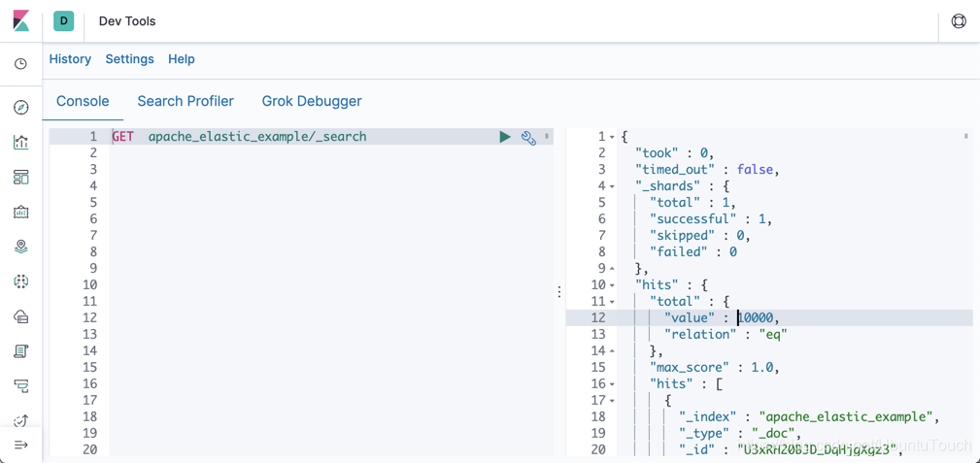The width and height of the screenshot is (980, 463).
Task: Collapse the root object at response line 1
Action: tap(613, 137)
